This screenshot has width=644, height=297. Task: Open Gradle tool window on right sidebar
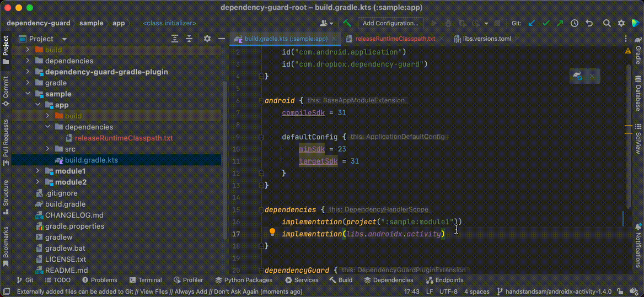pyautogui.click(x=638, y=50)
